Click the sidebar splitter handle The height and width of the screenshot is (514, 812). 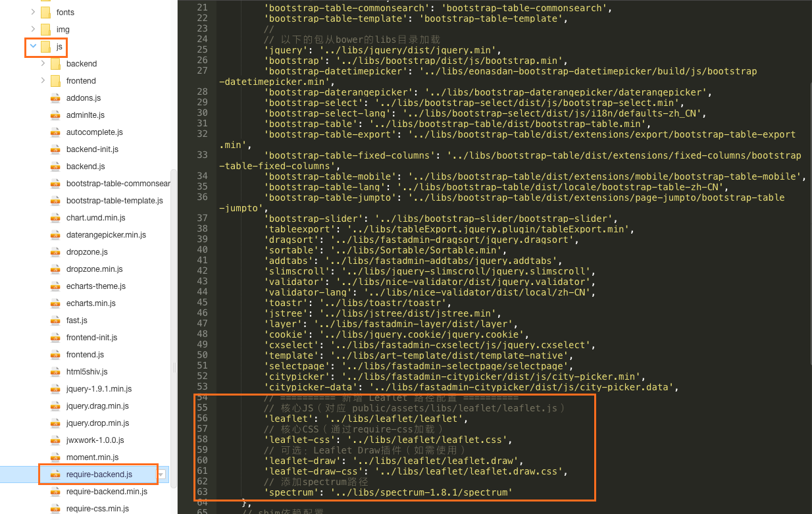click(x=174, y=367)
